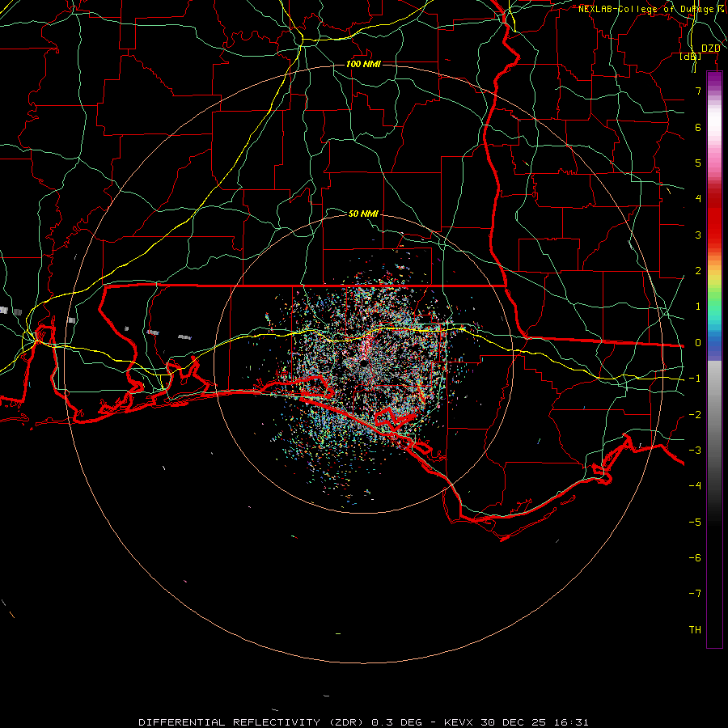Click the KEVX radar station identifier

pos(459,722)
